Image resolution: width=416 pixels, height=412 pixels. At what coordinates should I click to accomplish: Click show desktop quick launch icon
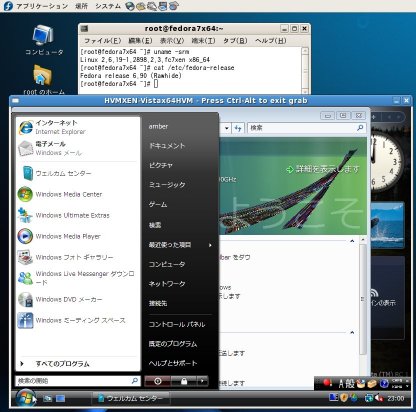click(x=47, y=398)
